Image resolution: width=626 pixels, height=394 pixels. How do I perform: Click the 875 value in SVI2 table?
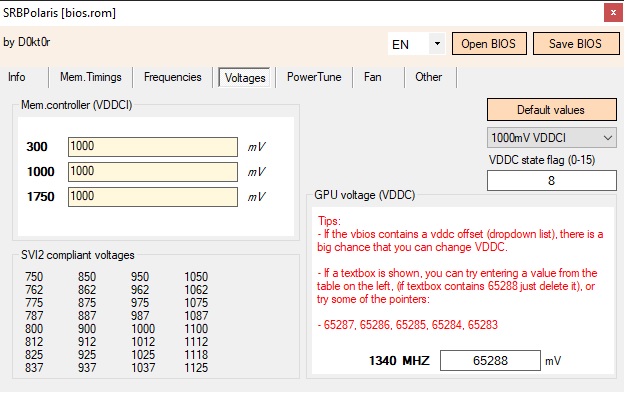pos(87,303)
